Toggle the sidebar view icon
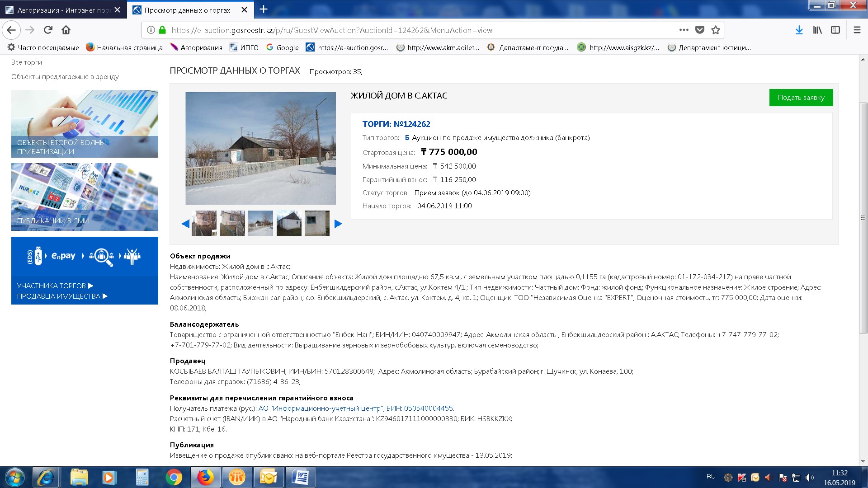Image resolution: width=868 pixels, height=488 pixels. 835,30
